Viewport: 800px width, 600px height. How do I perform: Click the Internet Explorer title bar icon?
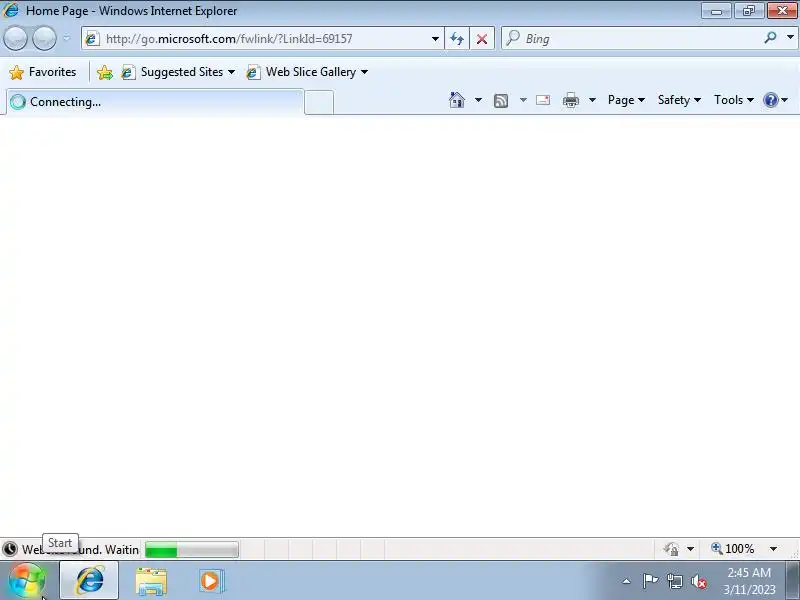(11, 10)
